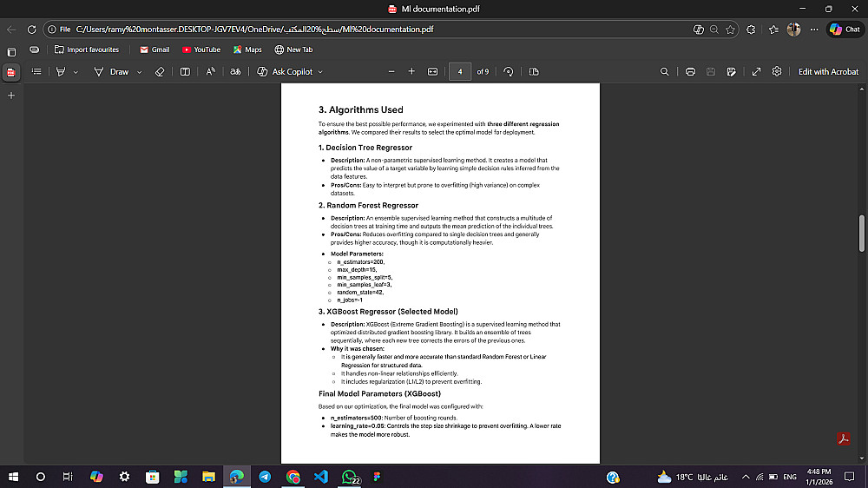The width and height of the screenshot is (868, 488).
Task: Open the browser Extensions menu
Action: click(x=751, y=30)
